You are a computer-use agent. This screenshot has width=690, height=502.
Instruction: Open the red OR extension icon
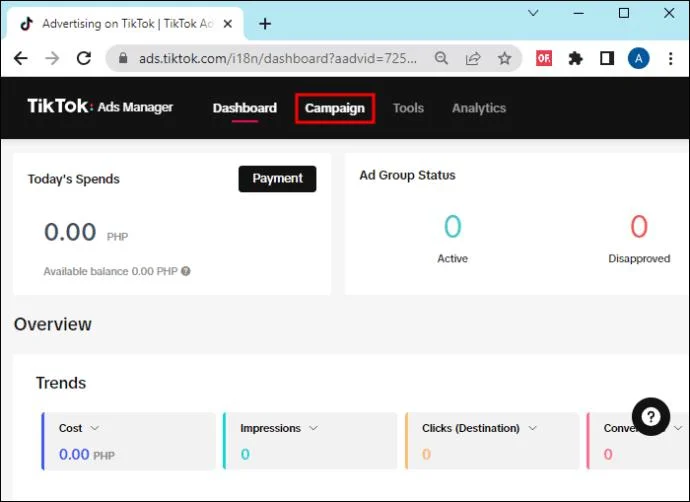click(x=544, y=58)
